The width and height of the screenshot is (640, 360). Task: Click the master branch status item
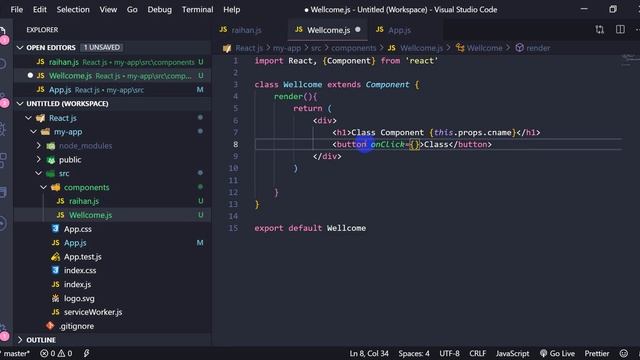16,353
